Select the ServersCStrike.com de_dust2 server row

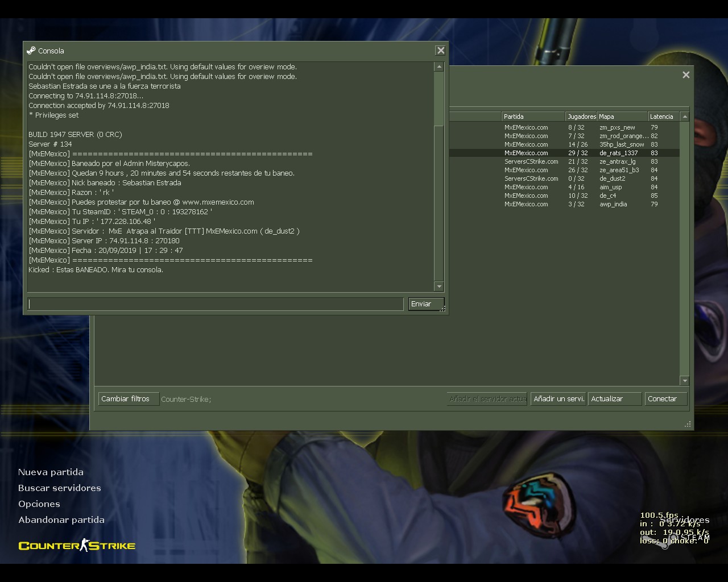coord(564,178)
